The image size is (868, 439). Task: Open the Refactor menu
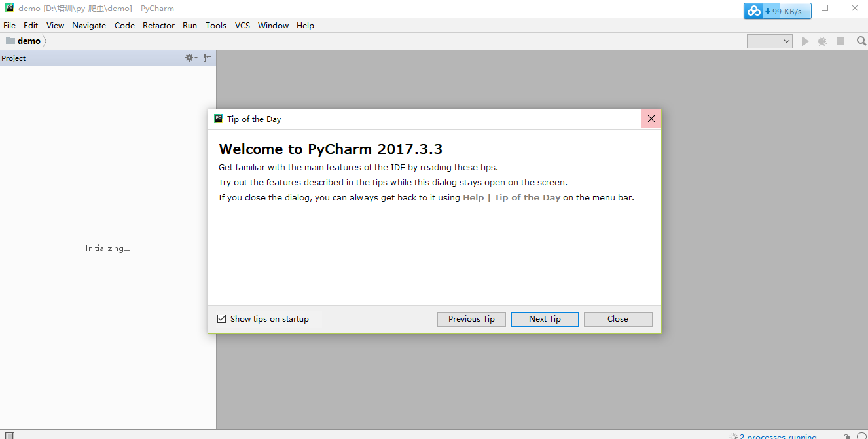click(x=158, y=26)
